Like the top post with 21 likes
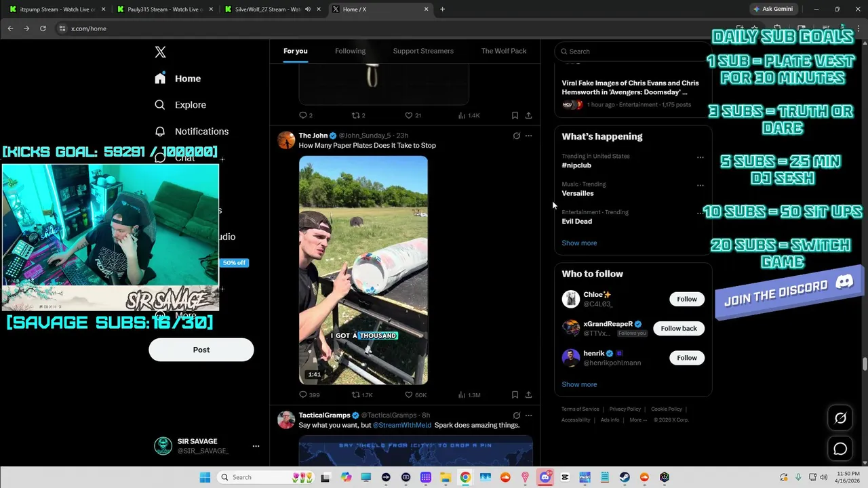This screenshot has width=868, height=488. (413, 115)
